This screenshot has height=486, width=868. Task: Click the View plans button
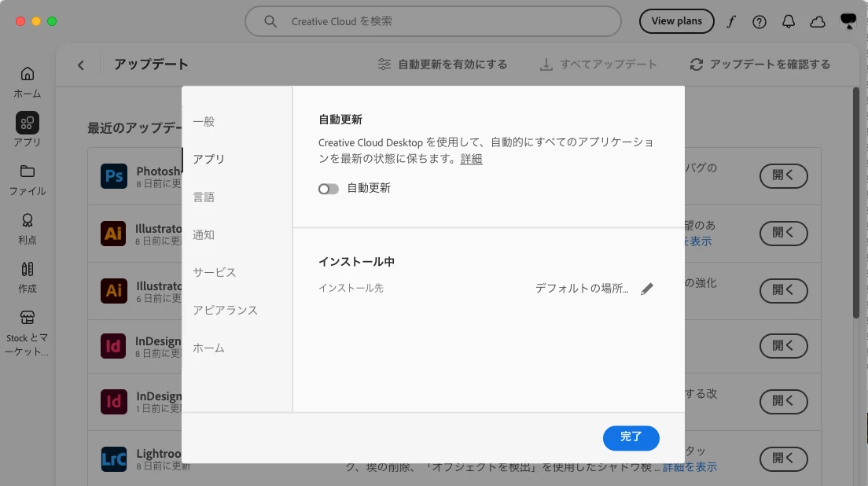676,21
